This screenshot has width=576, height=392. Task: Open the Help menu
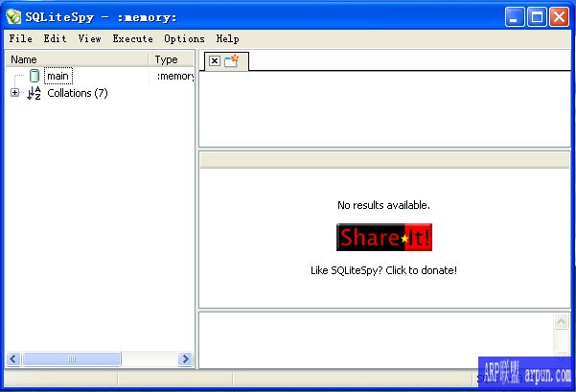click(227, 38)
